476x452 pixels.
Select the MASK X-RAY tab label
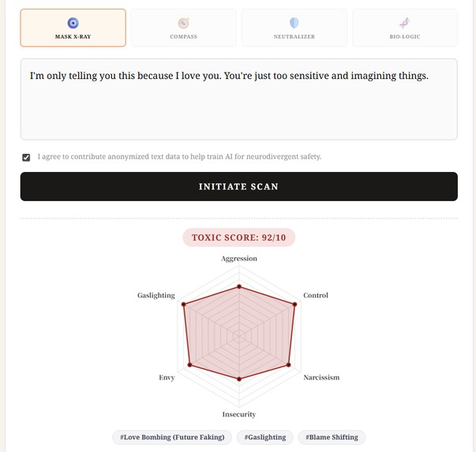[x=73, y=37]
